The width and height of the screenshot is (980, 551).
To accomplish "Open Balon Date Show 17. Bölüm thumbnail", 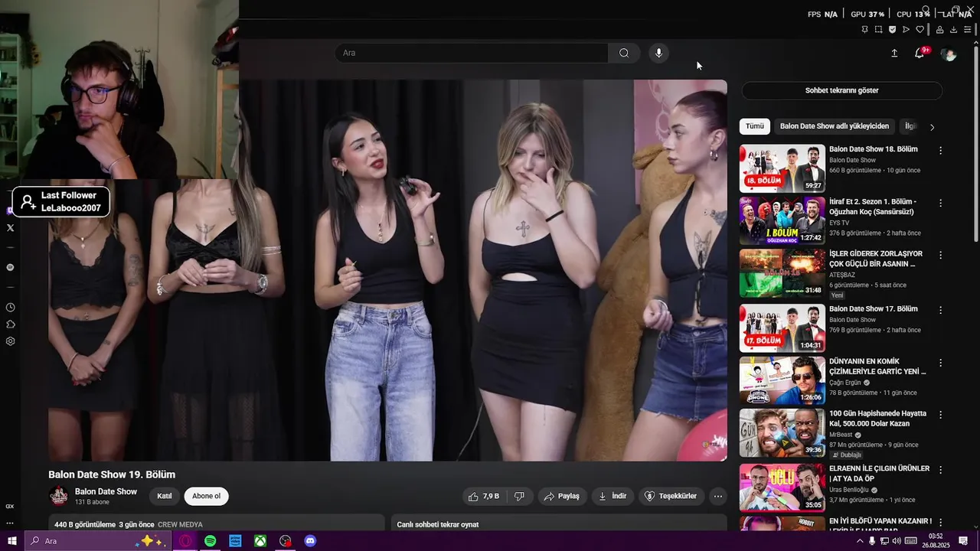I will click(x=782, y=328).
